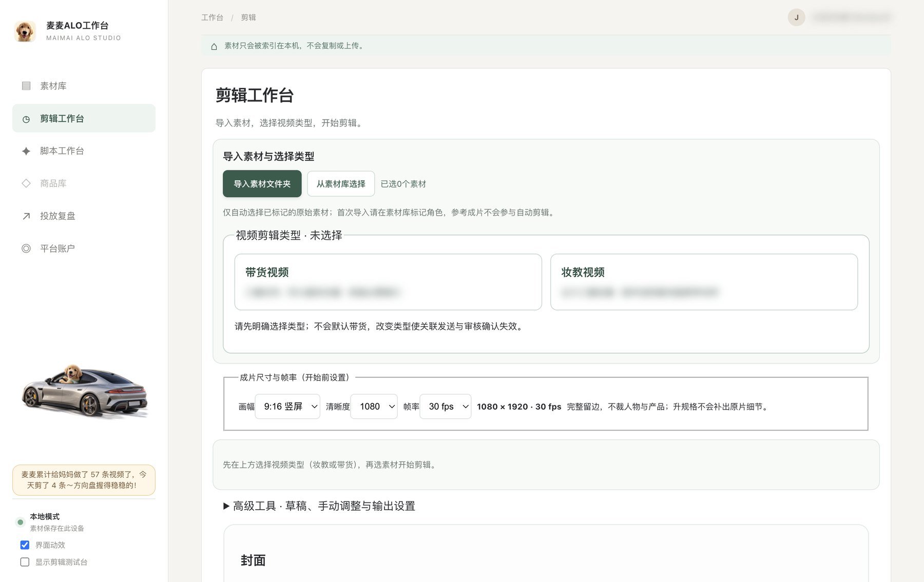Click the arrow icon for 投放复盘

tap(26, 216)
